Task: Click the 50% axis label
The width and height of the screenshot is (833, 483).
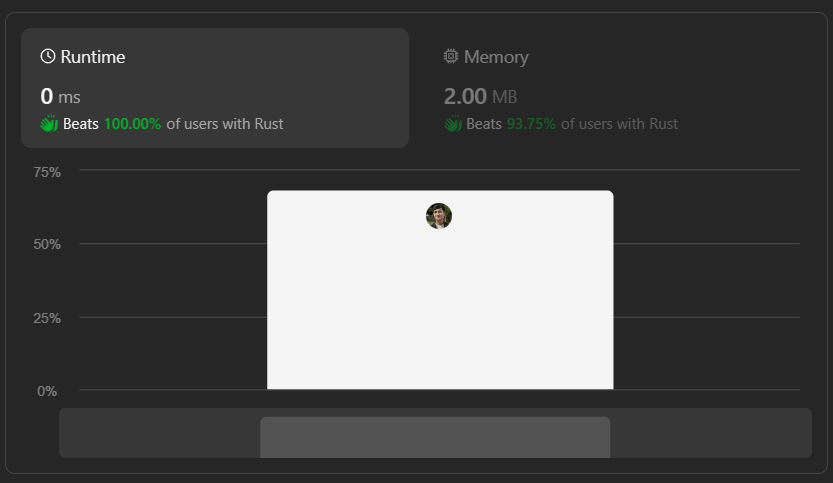Action: [x=47, y=245]
